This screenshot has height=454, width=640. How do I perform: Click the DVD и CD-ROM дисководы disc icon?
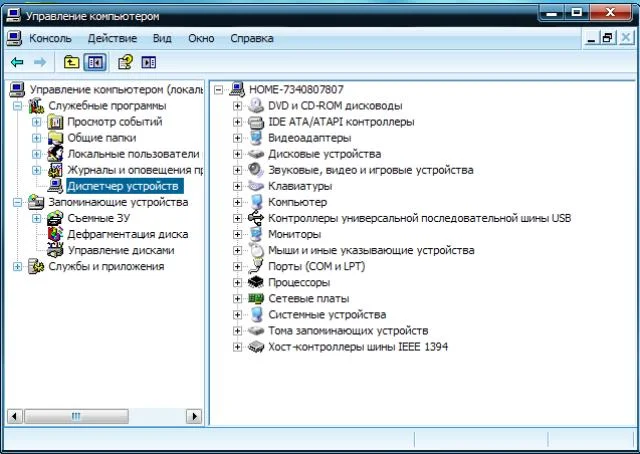256,105
